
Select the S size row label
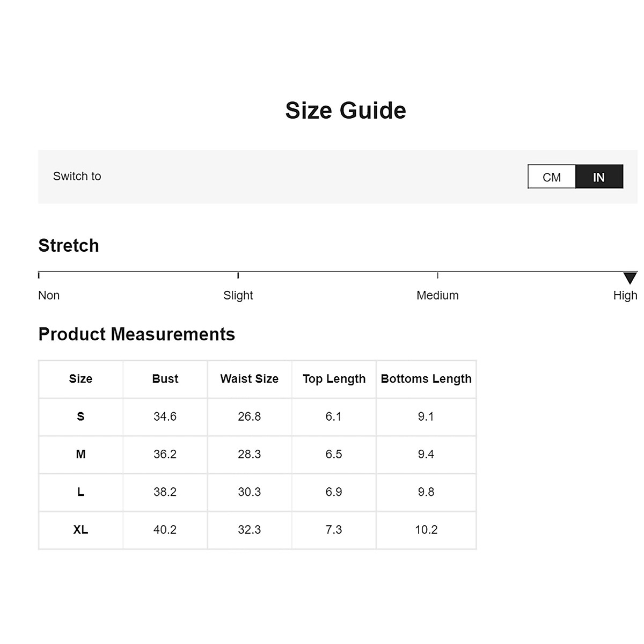pos(80,416)
